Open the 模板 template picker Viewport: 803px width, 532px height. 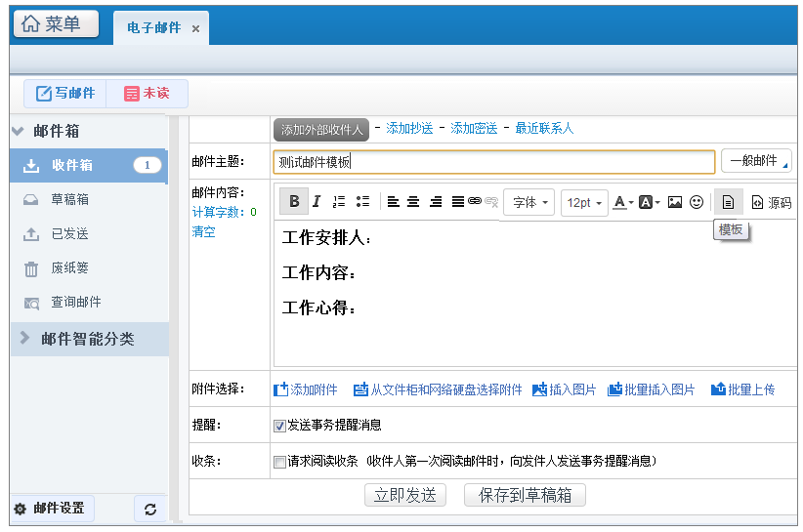(x=728, y=202)
